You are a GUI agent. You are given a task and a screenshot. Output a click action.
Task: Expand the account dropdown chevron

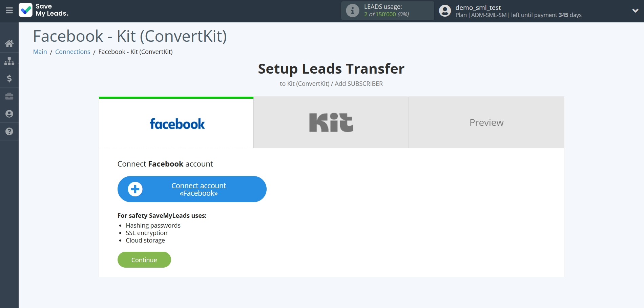pos(635,11)
